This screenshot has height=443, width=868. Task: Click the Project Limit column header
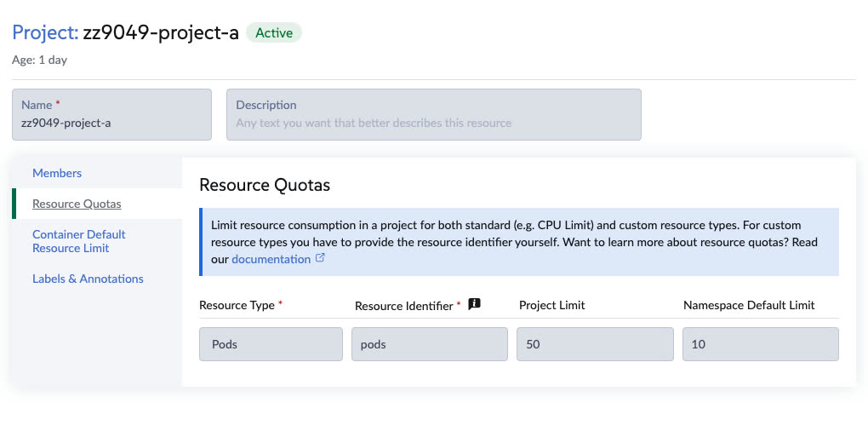tap(552, 305)
